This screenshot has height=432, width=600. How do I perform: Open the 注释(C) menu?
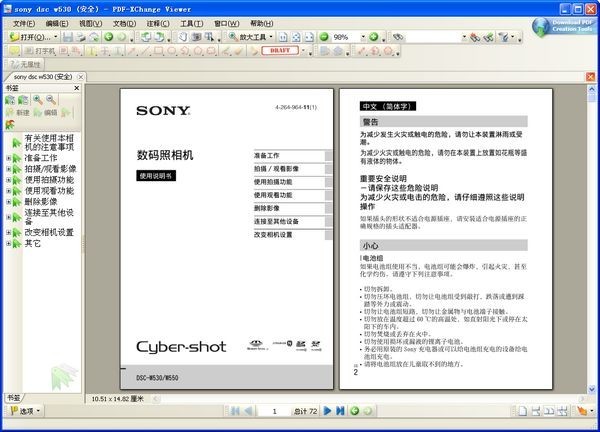pyautogui.click(x=158, y=24)
